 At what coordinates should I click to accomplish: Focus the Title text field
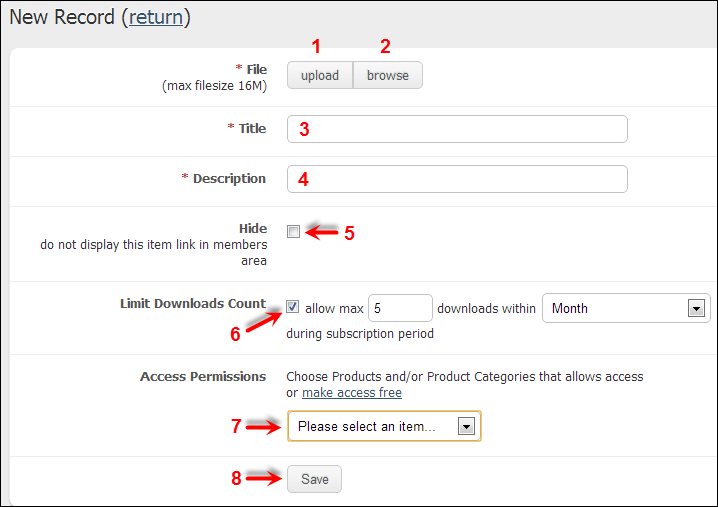457,129
